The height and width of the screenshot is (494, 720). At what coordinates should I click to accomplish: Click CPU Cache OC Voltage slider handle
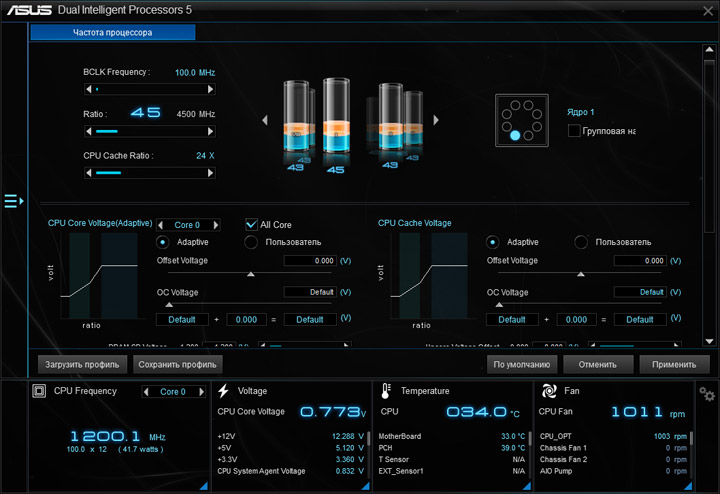[500, 305]
